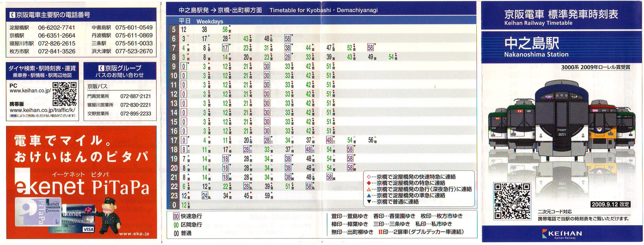Click the 56 departure in the 17 o'clock row
Image resolution: width=644 pixels, height=245 pixels.
pos(371,140)
